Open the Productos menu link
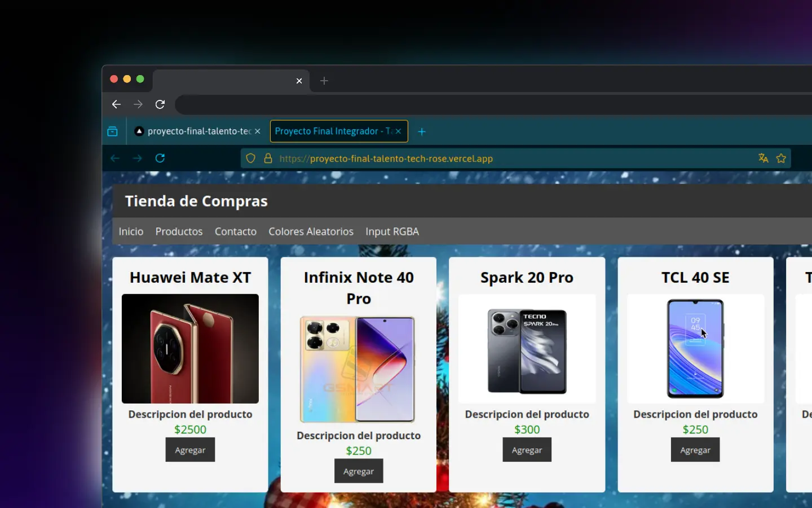The image size is (812, 508). click(179, 231)
